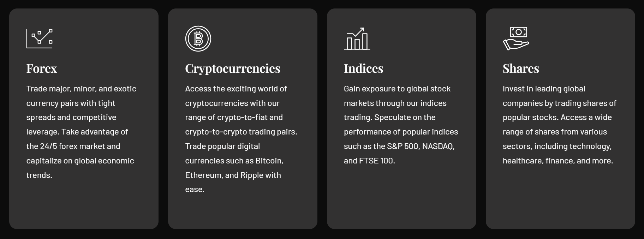Click the Indices bar chart icon
Screen dimensions: 644x239
point(357,38)
